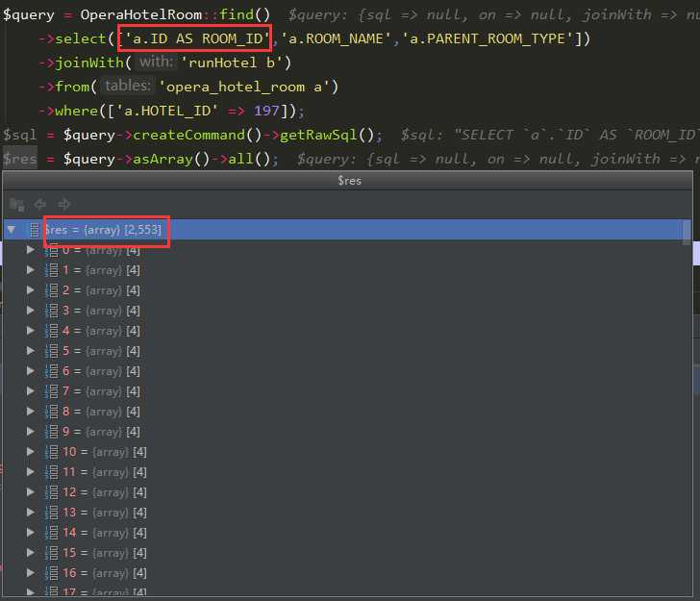Click the array icon beside element 9
The height and width of the screenshot is (601, 700).
(x=51, y=432)
